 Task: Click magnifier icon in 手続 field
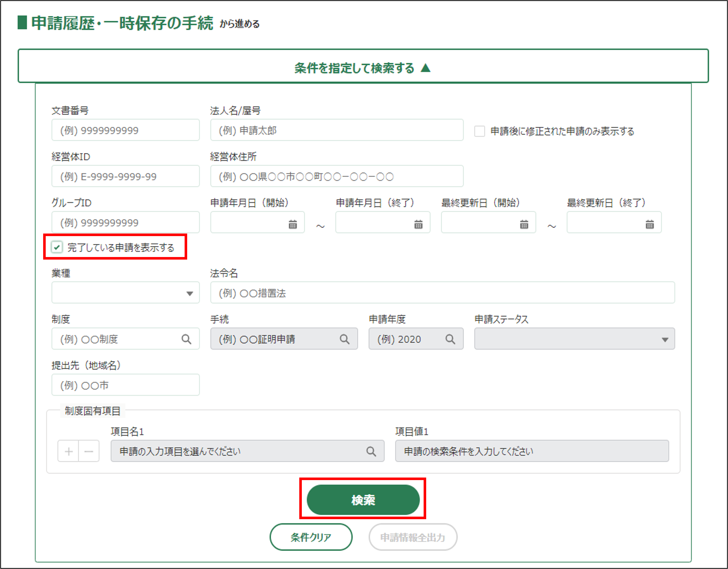coord(345,339)
